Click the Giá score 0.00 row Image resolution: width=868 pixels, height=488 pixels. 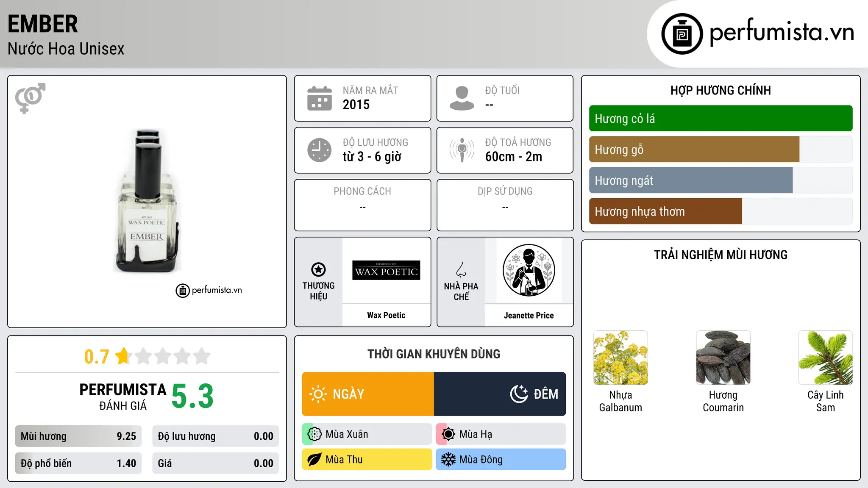click(216, 463)
